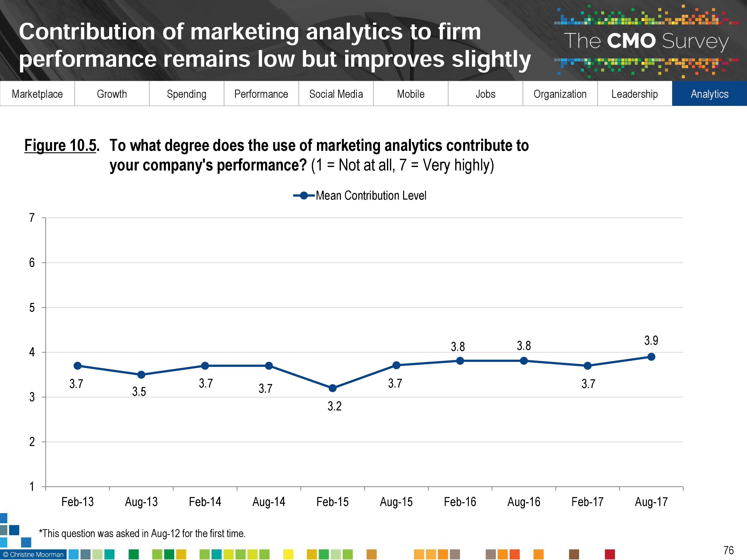The height and width of the screenshot is (560, 747).
Task: Select the Performance navigation tab
Action: (261, 94)
